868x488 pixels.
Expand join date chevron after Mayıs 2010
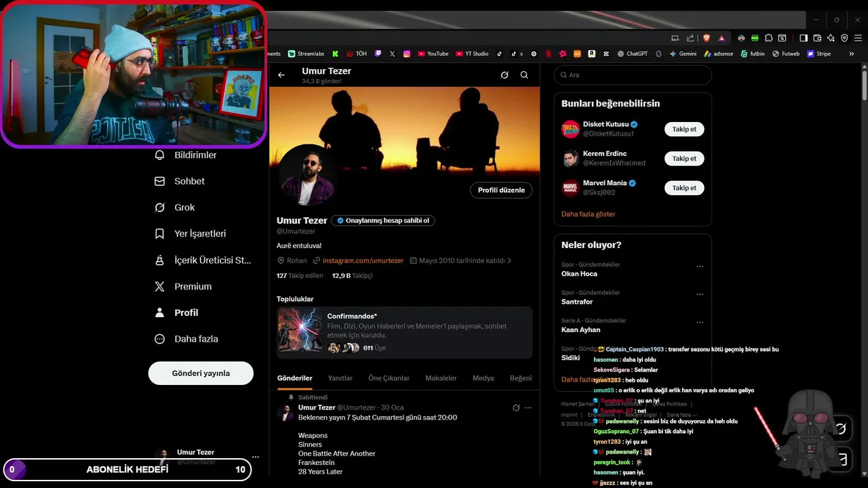[509, 260]
